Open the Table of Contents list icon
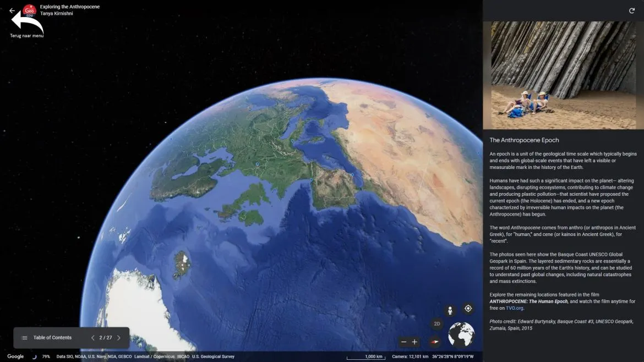 click(24, 338)
